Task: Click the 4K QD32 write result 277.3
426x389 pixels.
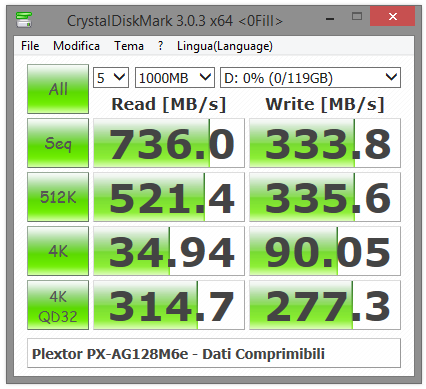Action: coord(325,305)
